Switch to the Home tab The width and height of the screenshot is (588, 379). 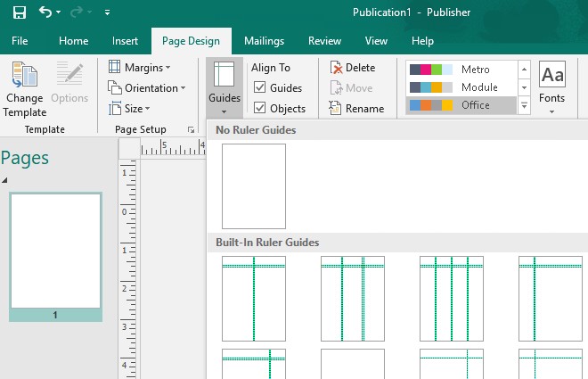coord(73,40)
